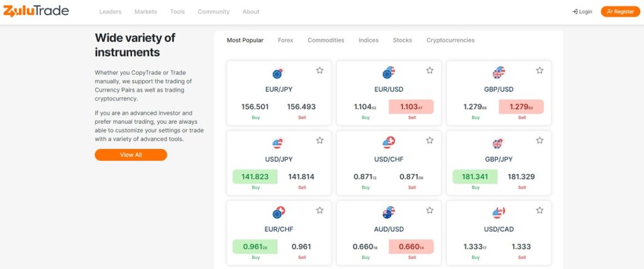Click the EUR/JPY currency flag icon

(278, 74)
